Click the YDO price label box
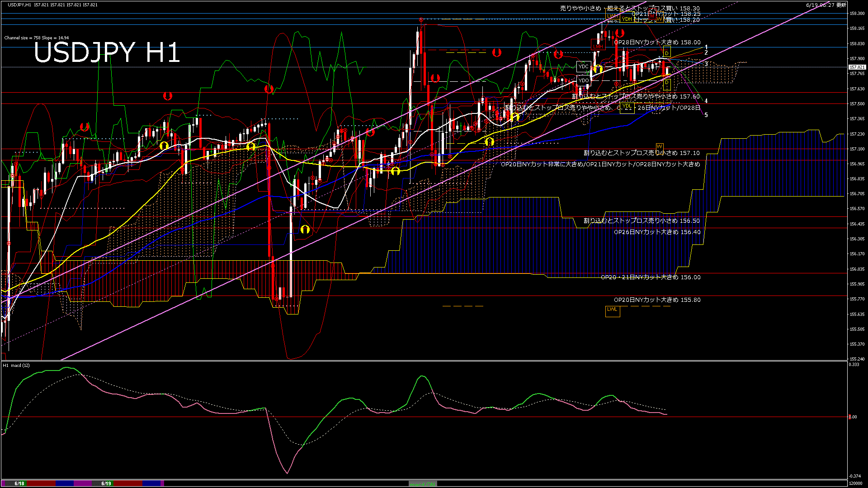 click(583, 81)
